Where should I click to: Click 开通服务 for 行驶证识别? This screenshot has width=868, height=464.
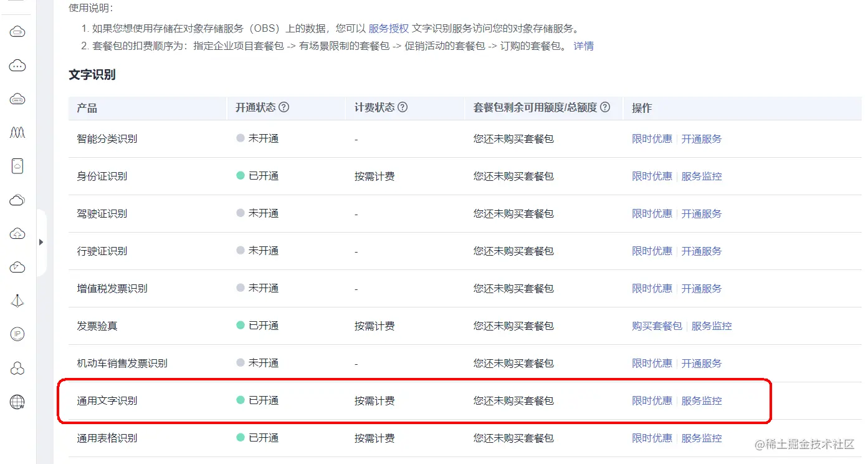pos(702,251)
